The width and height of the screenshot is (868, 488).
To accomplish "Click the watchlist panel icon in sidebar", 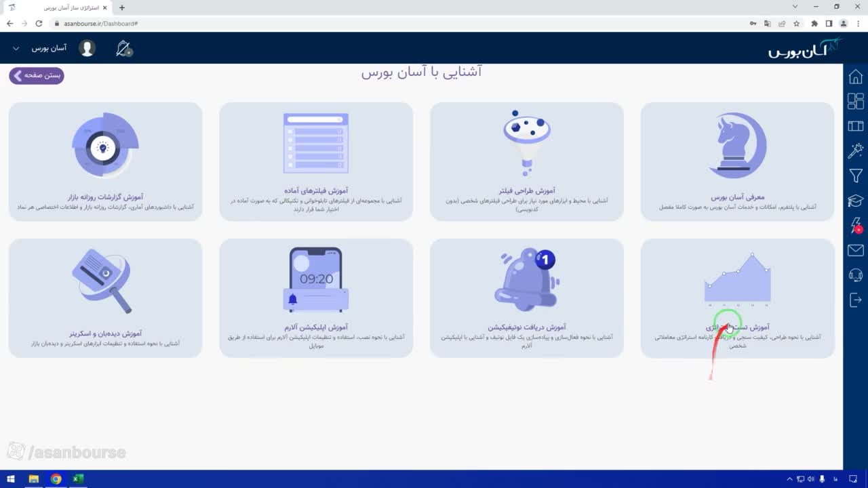I will [x=856, y=126].
